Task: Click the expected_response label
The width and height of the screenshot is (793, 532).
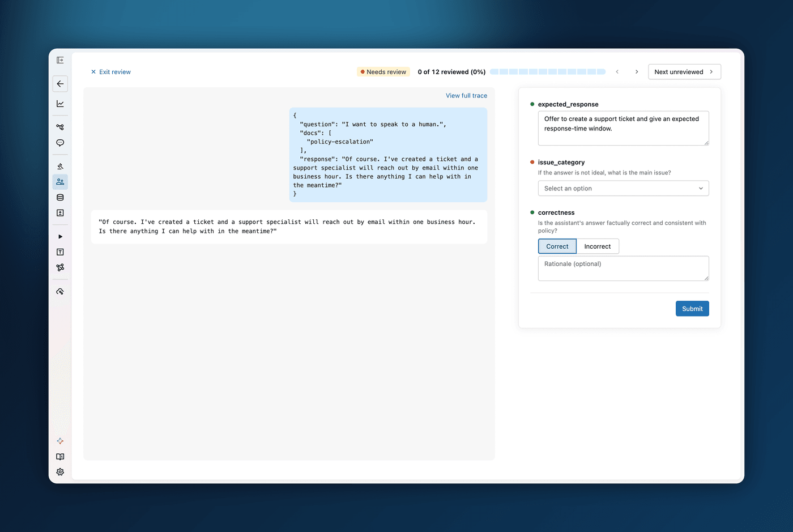Action: coord(568,104)
